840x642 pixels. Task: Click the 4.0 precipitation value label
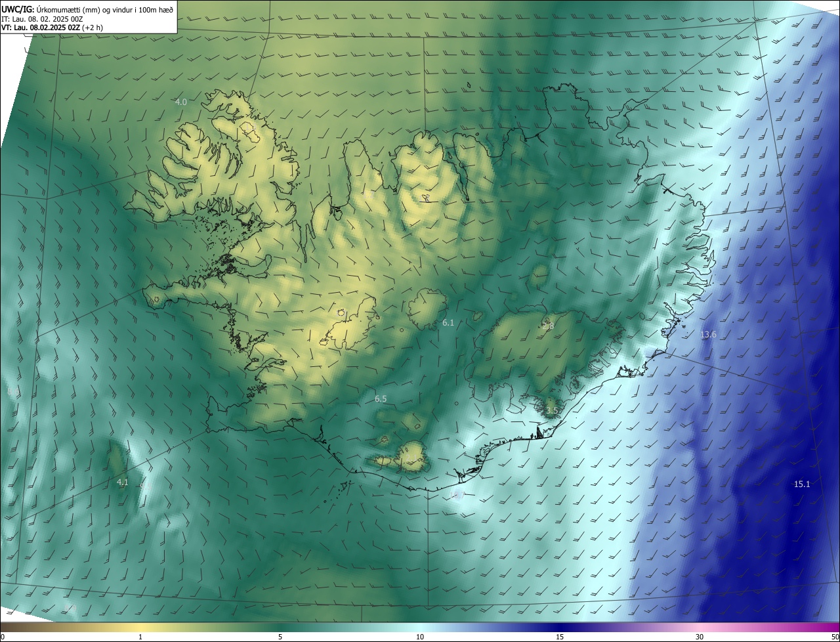coord(181,102)
